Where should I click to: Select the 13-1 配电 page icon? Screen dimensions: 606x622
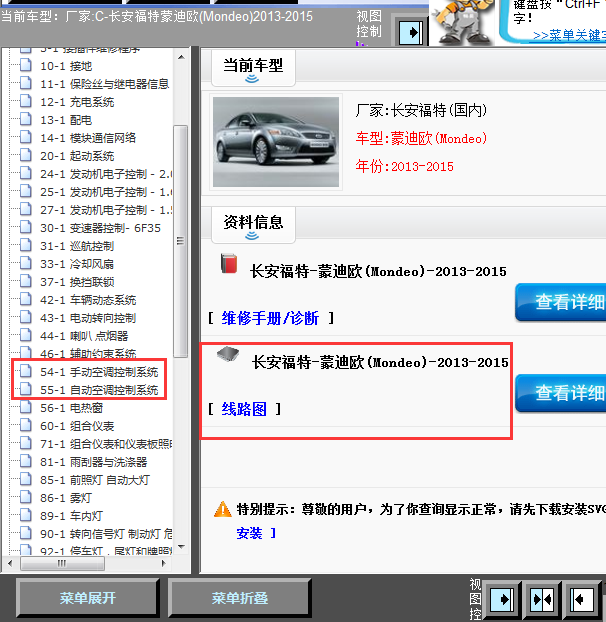pos(26,119)
